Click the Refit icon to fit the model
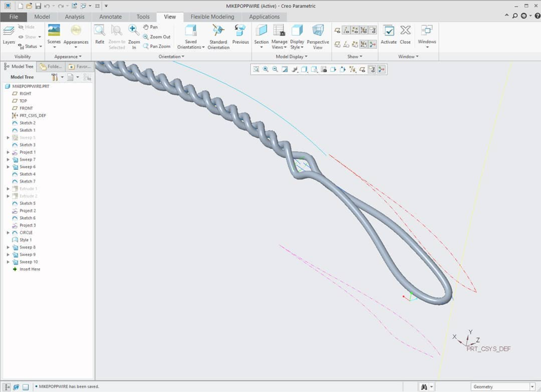The image size is (541, 392). tap(99, 34)
